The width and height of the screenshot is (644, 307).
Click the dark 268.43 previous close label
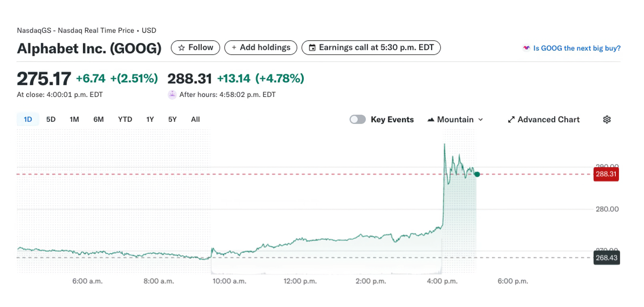pos(607,258)
